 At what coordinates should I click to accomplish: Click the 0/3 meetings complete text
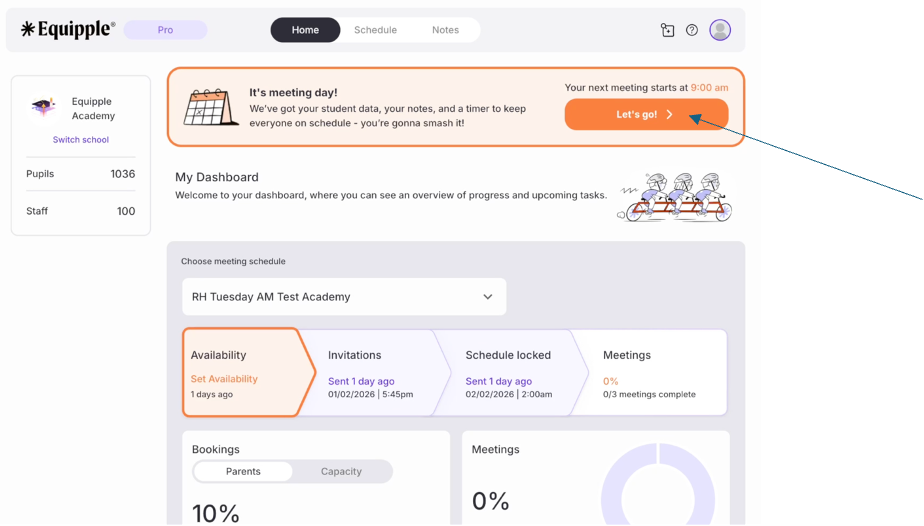point(649,394)
